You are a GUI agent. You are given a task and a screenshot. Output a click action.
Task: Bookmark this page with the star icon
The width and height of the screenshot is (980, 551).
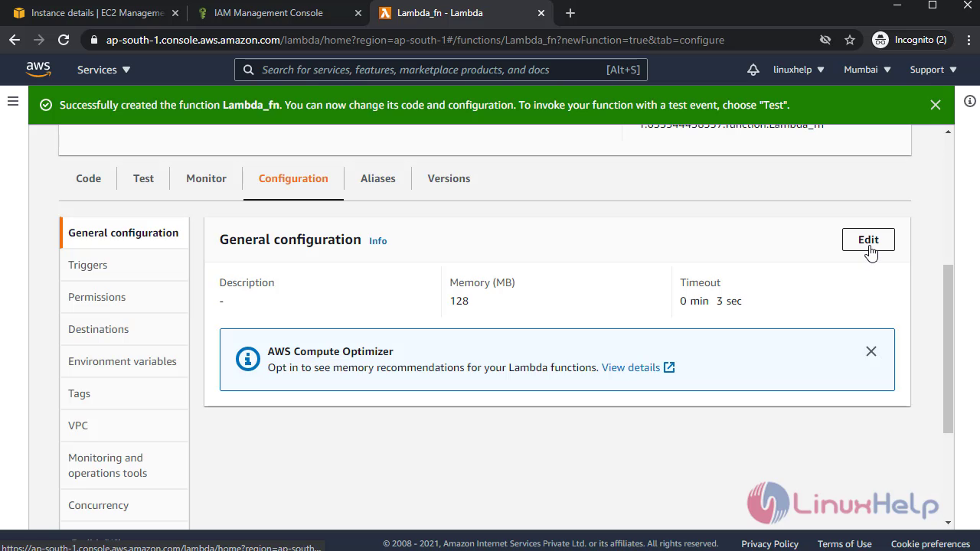pos(850,40)
